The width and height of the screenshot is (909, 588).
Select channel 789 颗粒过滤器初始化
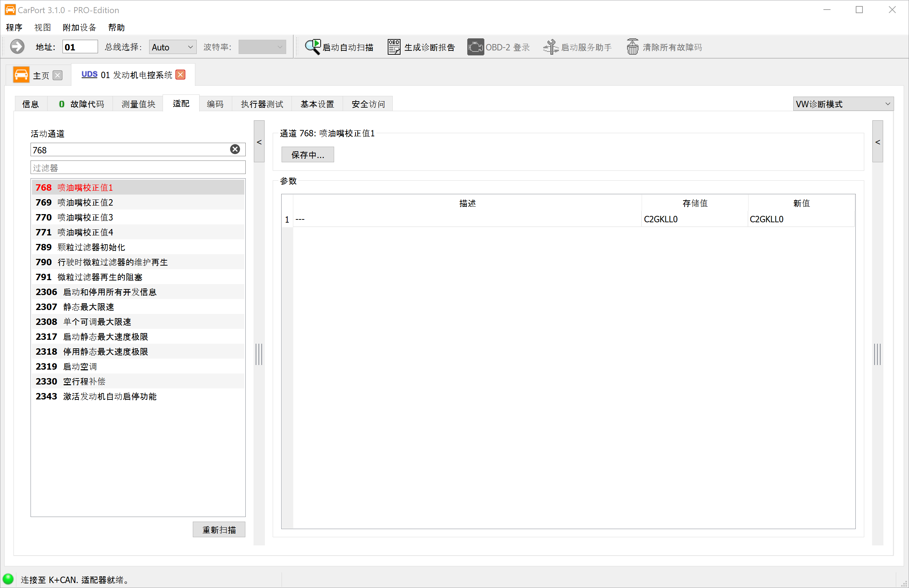pyautogui.click(x=138, y=247)
